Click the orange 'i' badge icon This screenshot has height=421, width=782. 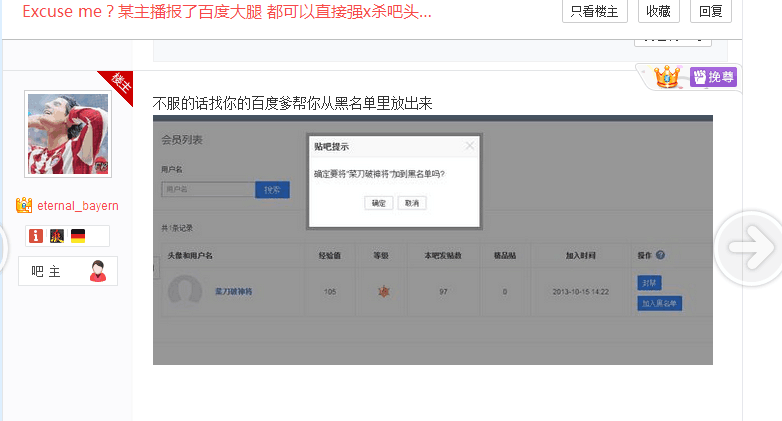pos(36,235)
